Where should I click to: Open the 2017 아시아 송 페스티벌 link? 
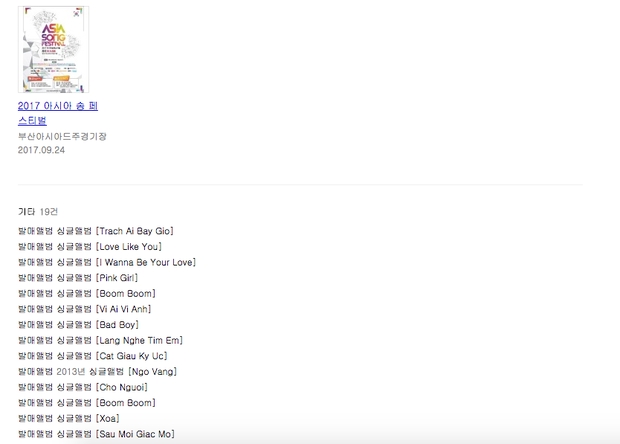tap(58, 113)
